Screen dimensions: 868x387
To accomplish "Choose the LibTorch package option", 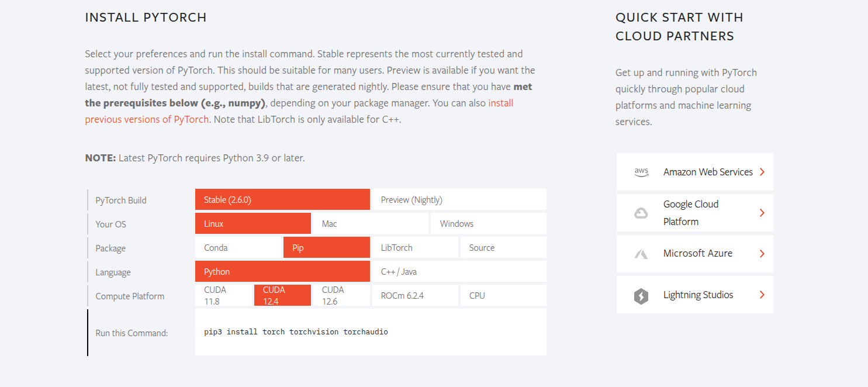I will click(414, 248).
